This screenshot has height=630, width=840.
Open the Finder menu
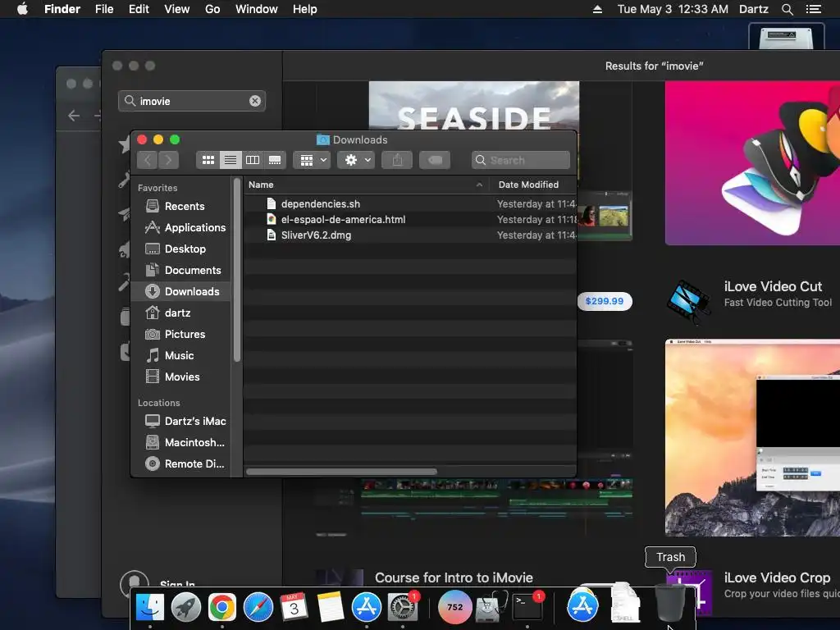pyautogui.click(x=62, y=9)
